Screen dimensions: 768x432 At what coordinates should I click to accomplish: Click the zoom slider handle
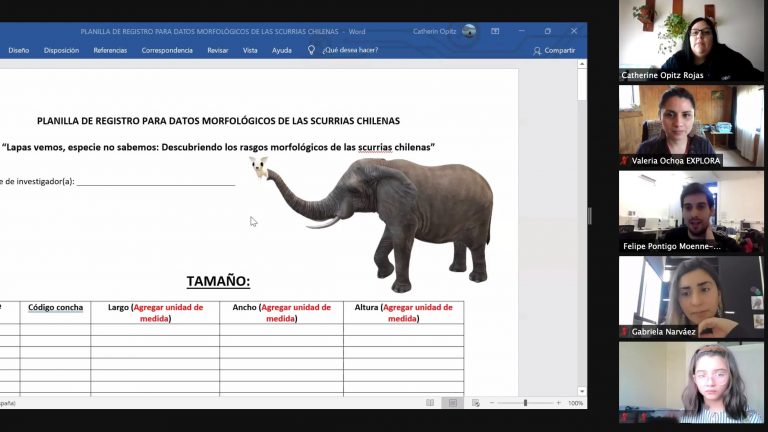tap(525, 403)
